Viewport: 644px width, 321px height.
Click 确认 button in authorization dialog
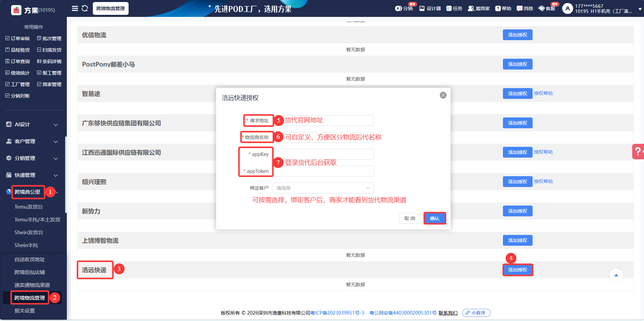[x=434, y=218]
